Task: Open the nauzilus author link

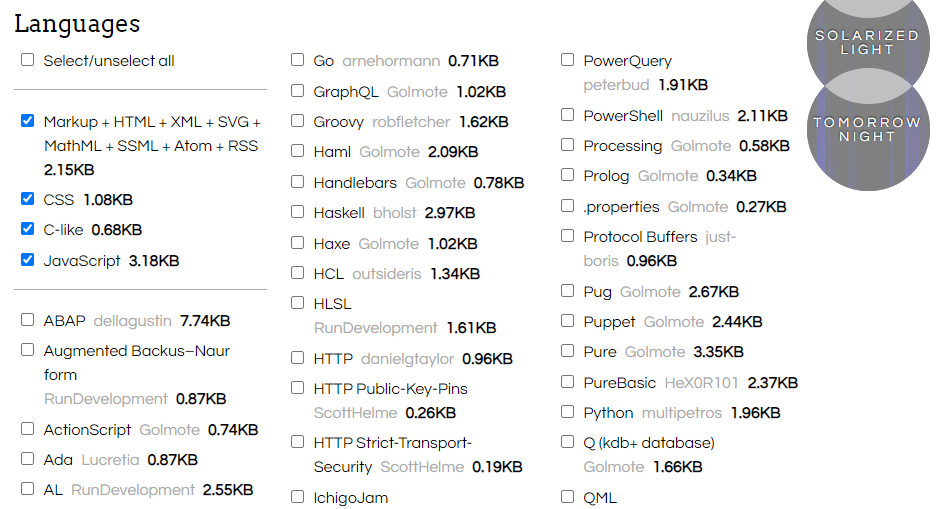Action: 700,116
